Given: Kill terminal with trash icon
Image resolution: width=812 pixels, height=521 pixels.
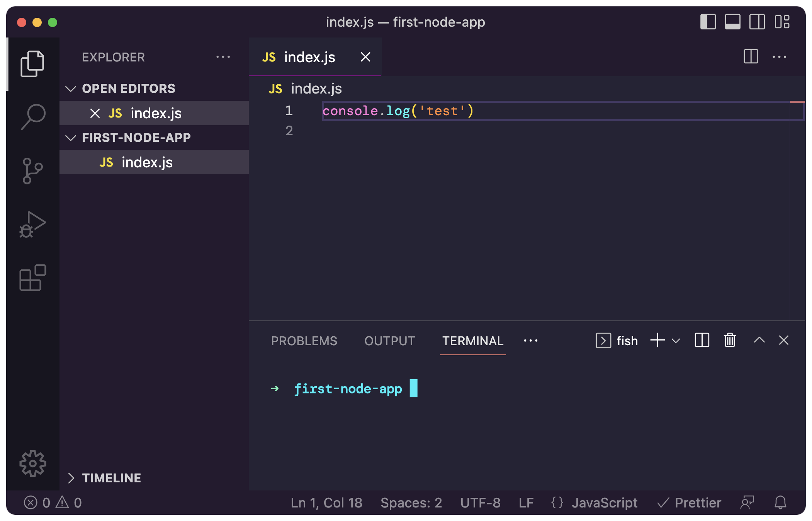Looking at the screenshot, I should [730, 341].
